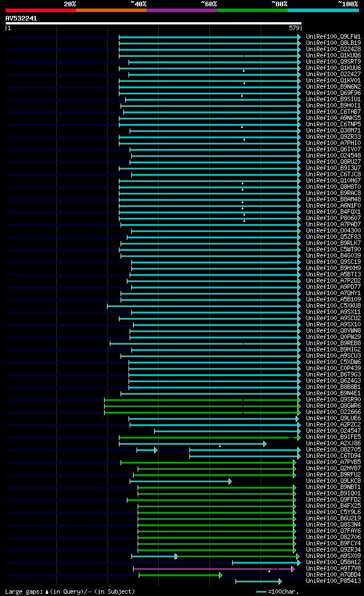Click the arrowhead ending the Q9LKC8 alignment bar

(x=230, y=482)
